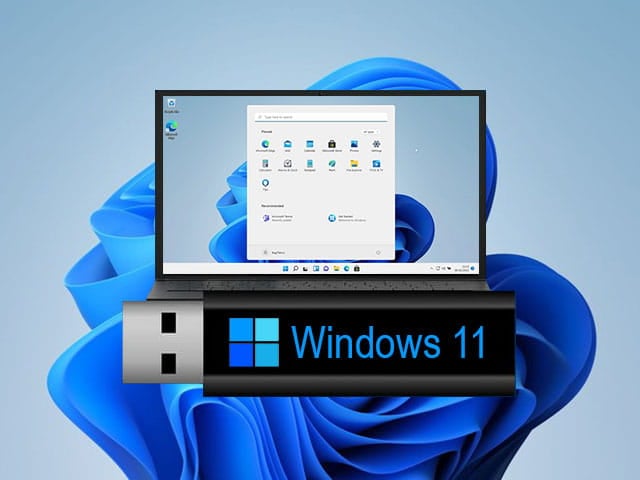
Task: Click the All apps button
Action: [369, 131]
